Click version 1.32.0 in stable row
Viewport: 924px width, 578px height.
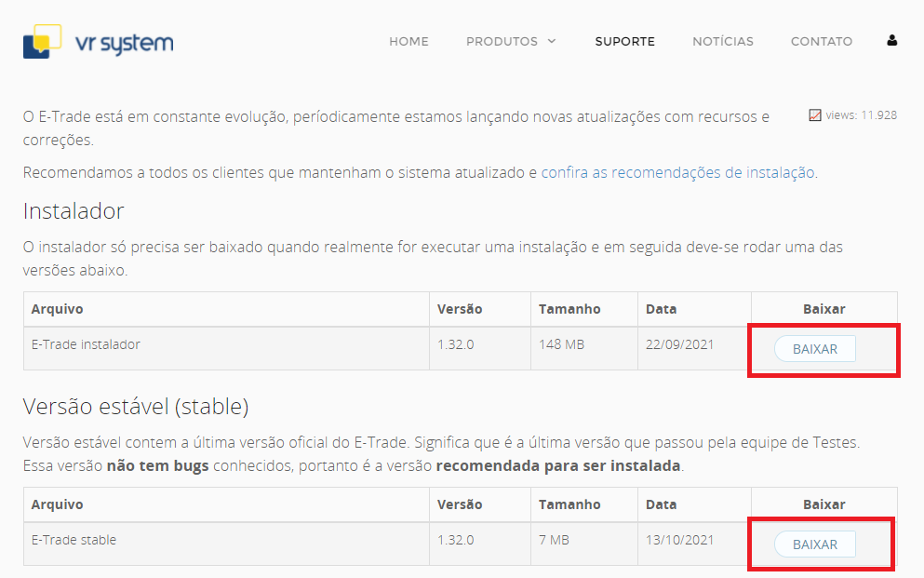pyautogui.click(x=479, y=544)
